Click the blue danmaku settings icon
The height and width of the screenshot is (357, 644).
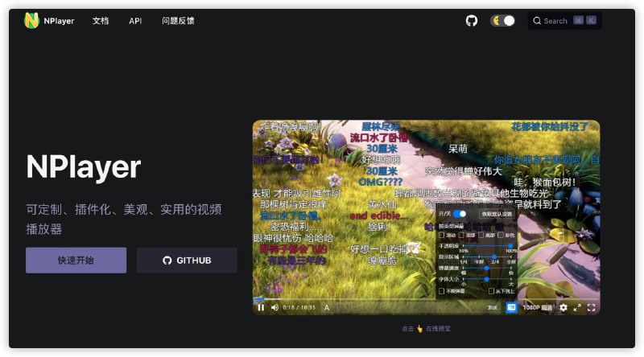pos(511,307)
